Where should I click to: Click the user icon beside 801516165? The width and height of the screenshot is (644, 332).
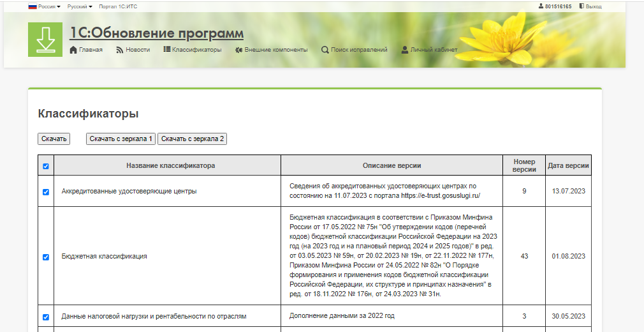coord(541,6)
